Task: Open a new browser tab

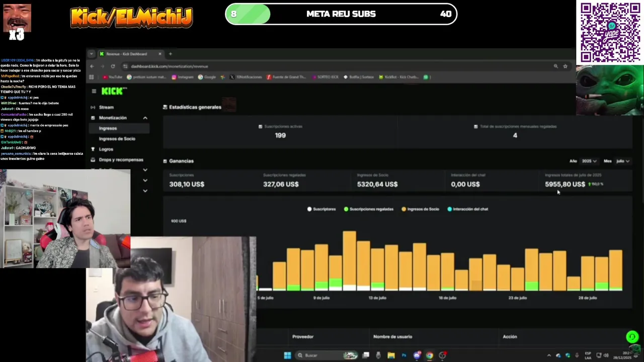Action: point(170,54)
